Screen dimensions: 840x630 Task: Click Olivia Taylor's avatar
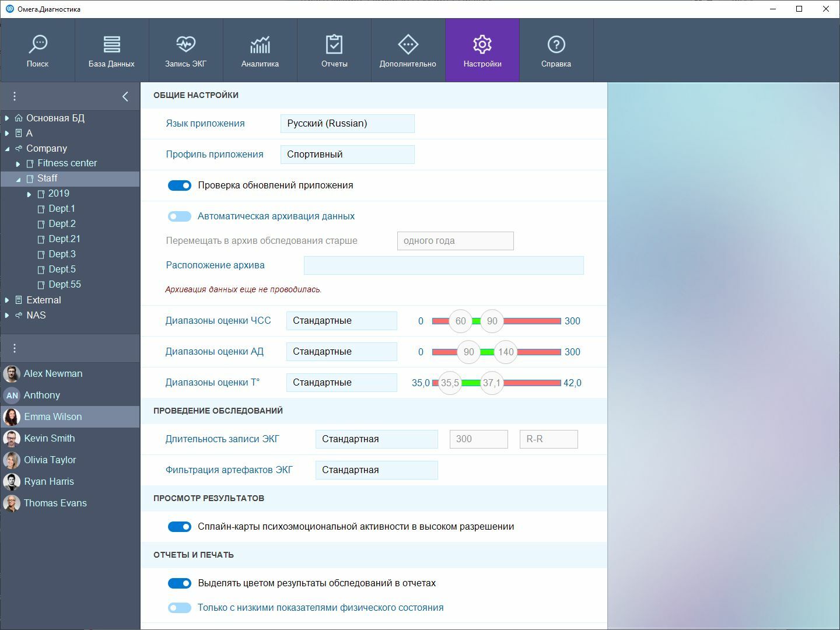(x=12, y=460)
